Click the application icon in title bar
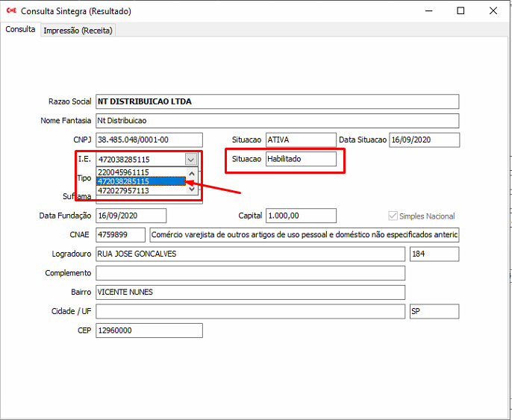Screen dimensions: 512x420 click(x=10, y=11)
